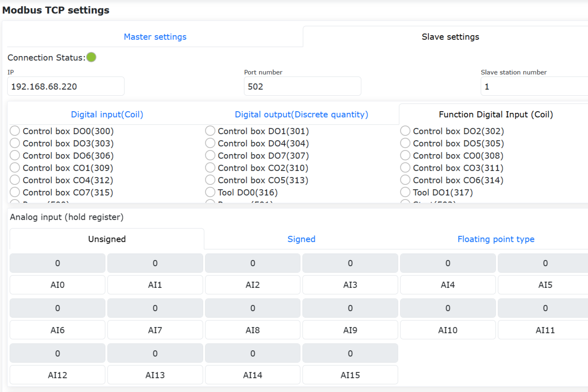Viewport: 588px width, 392px height.
Task: Select Tool DO1(317) radio option
Action: click(x=405, y=192)
